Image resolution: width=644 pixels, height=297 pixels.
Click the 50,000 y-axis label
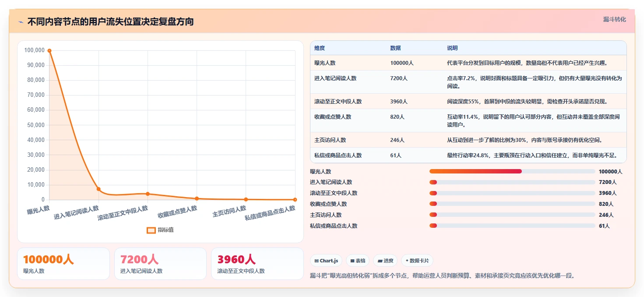(35, 125)
